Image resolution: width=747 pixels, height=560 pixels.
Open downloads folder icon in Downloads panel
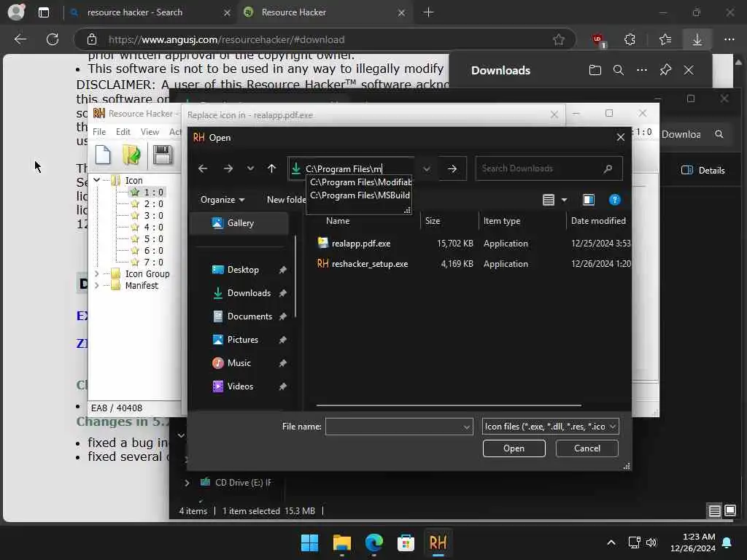[x=595, y=71]
